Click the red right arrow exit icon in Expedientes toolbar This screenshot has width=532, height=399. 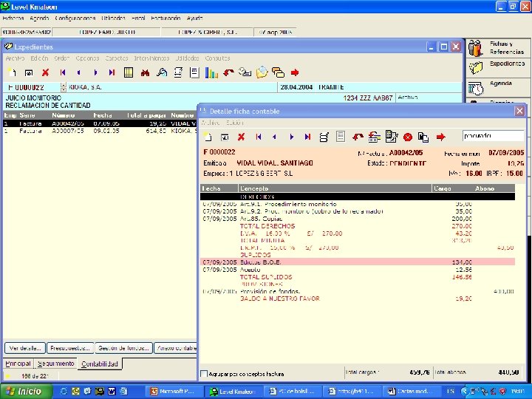pos(295,72)
